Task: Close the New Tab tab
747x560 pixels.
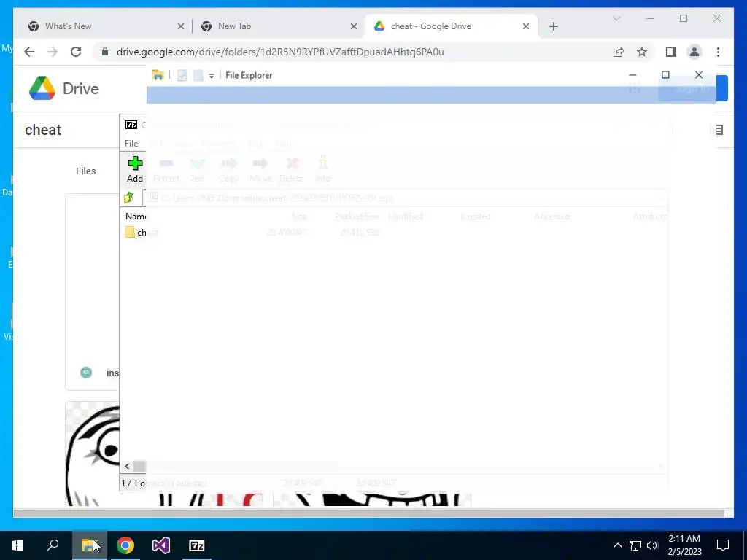Action: [354, 27]
